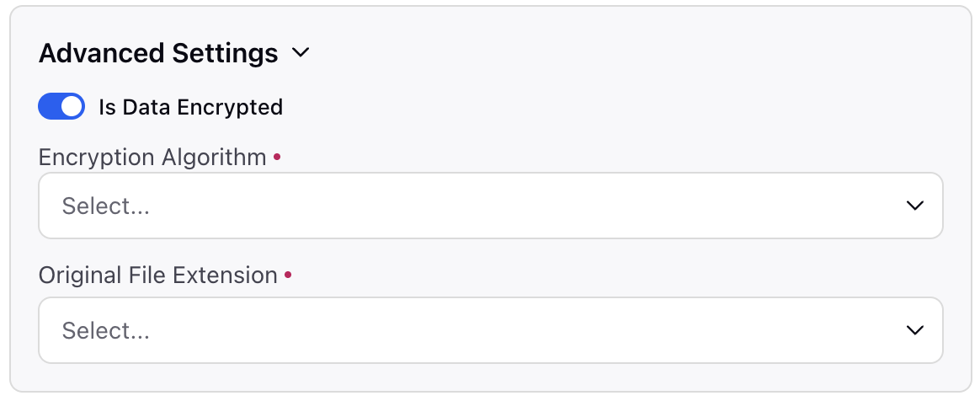The image size is (980, 401).
Task: Click the Original File Extension chevron arrow
Action: tap(915, 329)
